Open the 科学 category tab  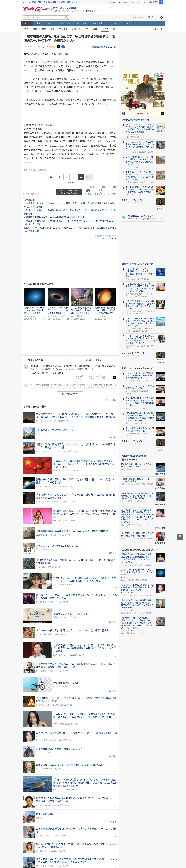tap(95, 29)
